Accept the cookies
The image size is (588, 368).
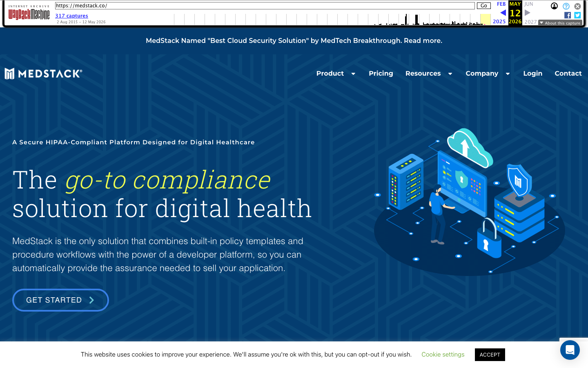point(490,355)
